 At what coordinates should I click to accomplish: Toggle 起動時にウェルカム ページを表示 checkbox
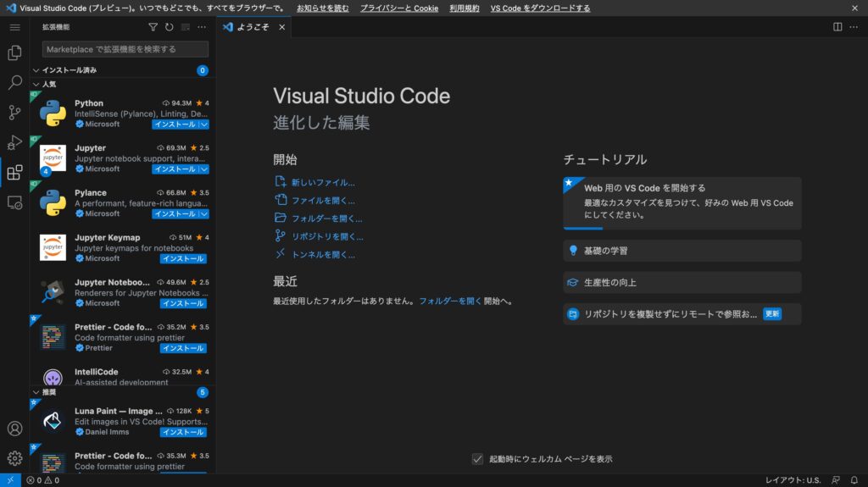coord(478,459)
